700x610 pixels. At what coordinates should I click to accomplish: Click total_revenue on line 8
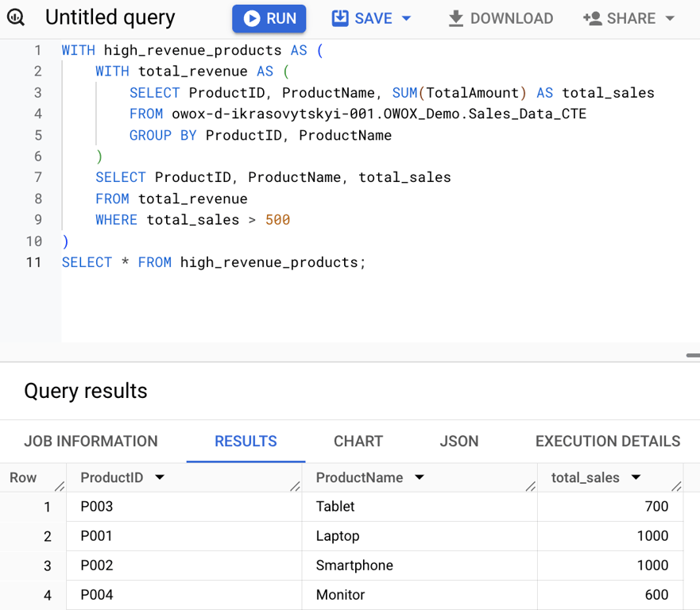[x=192, y=199]
